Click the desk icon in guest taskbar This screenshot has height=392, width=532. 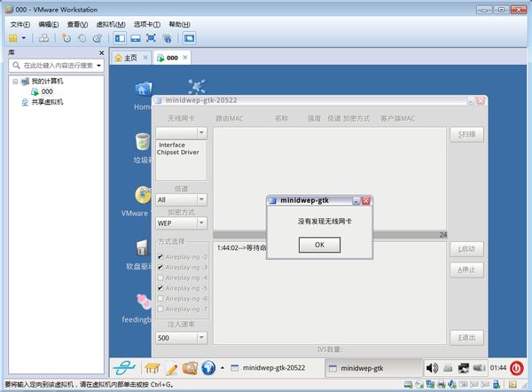coord(153,368)
